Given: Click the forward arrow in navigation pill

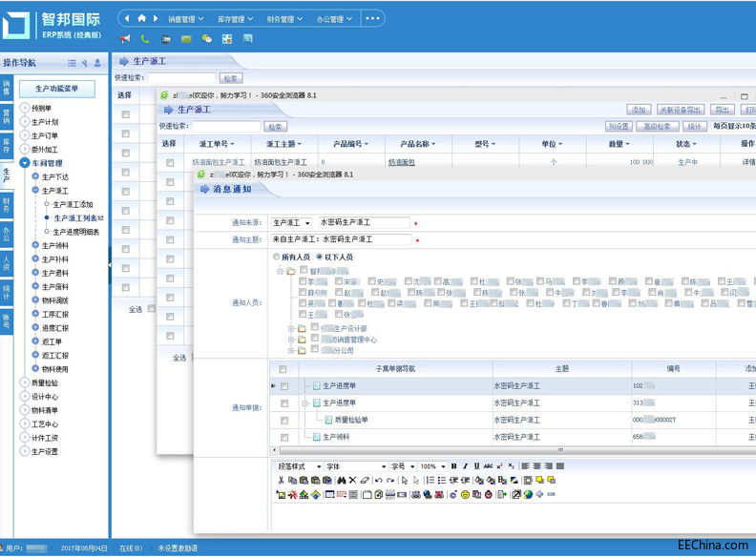Looking at the screenshot, I should 156,18.
